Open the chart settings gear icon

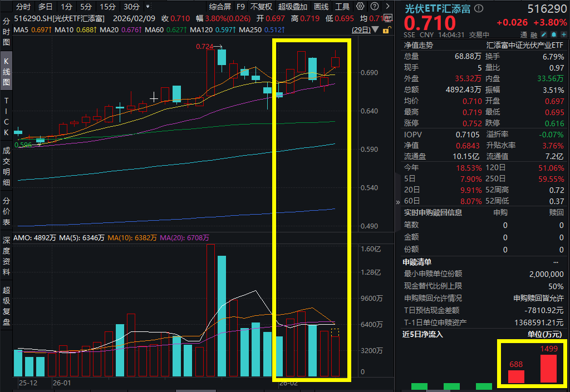(359, 7)
